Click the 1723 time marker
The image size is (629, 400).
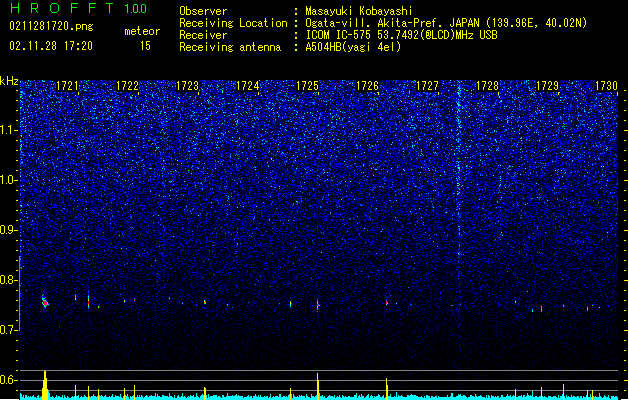(x=187, y=86)
